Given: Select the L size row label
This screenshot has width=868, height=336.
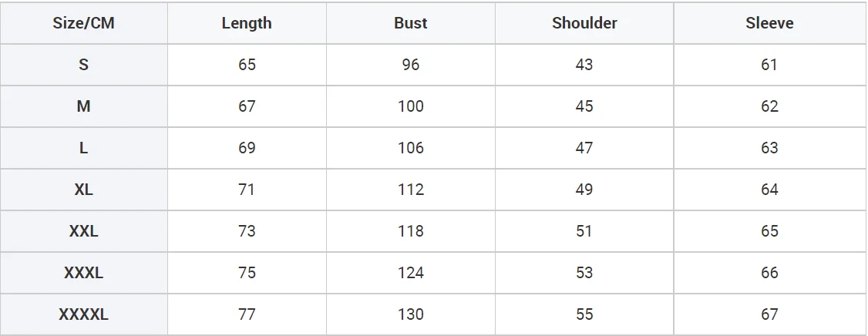Looking at the screenshot, I should 83,148.
